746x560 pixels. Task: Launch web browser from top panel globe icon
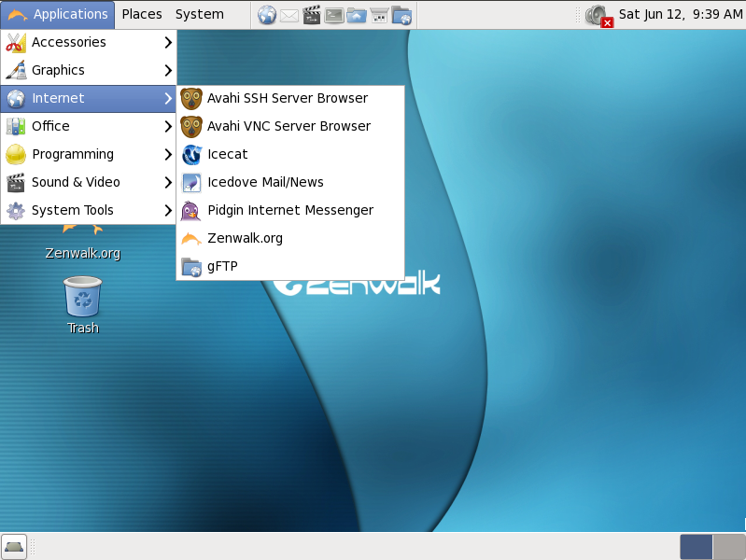267,15
